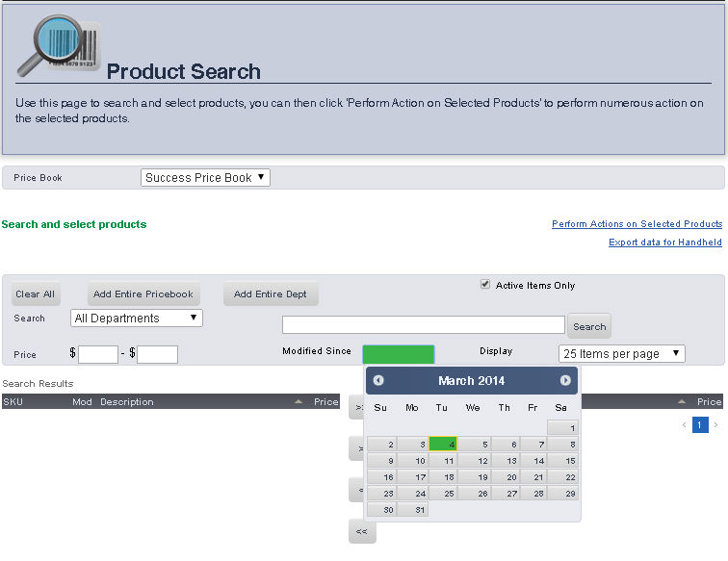The image size is (728, 561).
Task: Sort ascending by Description column arrow
Action: tap(299, 401)
